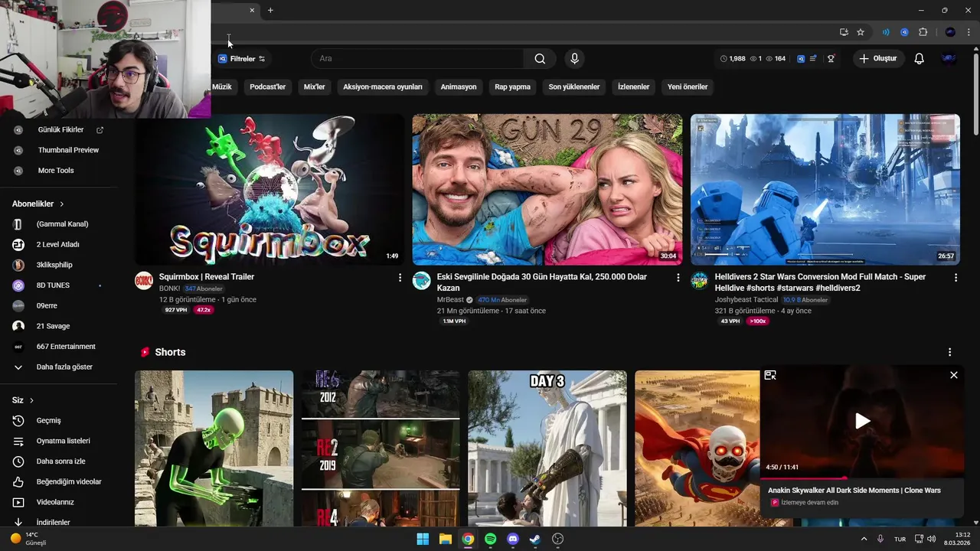
Task: Open Günlük Fikirler sidebar link
Action: 59,130
